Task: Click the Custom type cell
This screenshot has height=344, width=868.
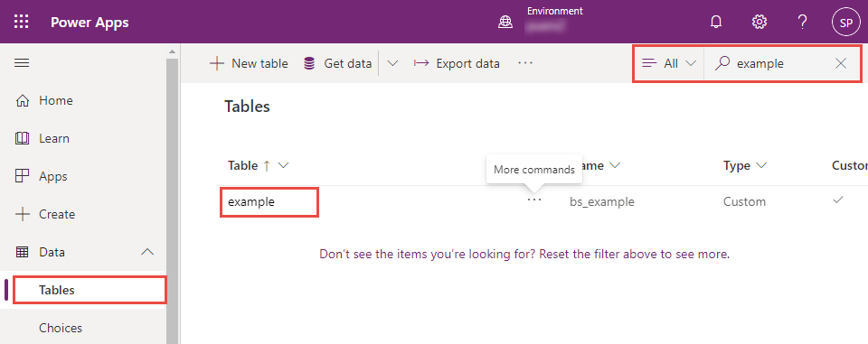Action: [x=744, y=202]
